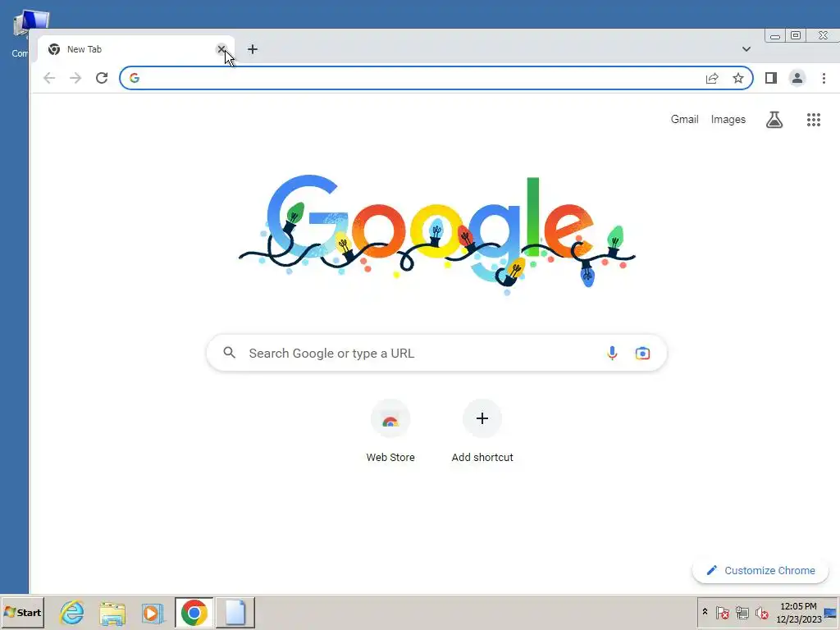Click the Add shortcut plus tile

point(482,431)
